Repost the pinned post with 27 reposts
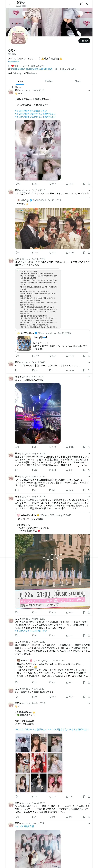Image resolution: width=98 pixels, height=868 pixels. tap(33, 184)
